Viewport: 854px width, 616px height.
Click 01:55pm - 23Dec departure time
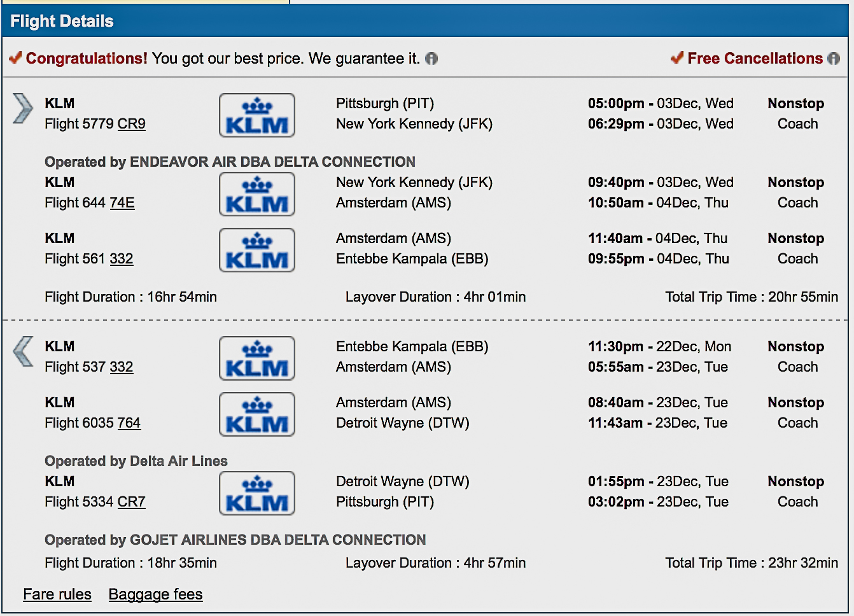tap(658, 482)
